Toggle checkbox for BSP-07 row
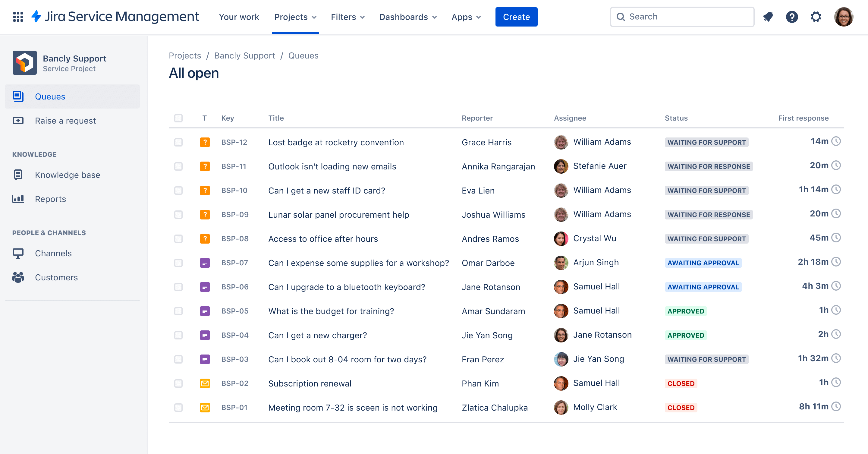Screen dimensions: 868x454 [178, 262]
